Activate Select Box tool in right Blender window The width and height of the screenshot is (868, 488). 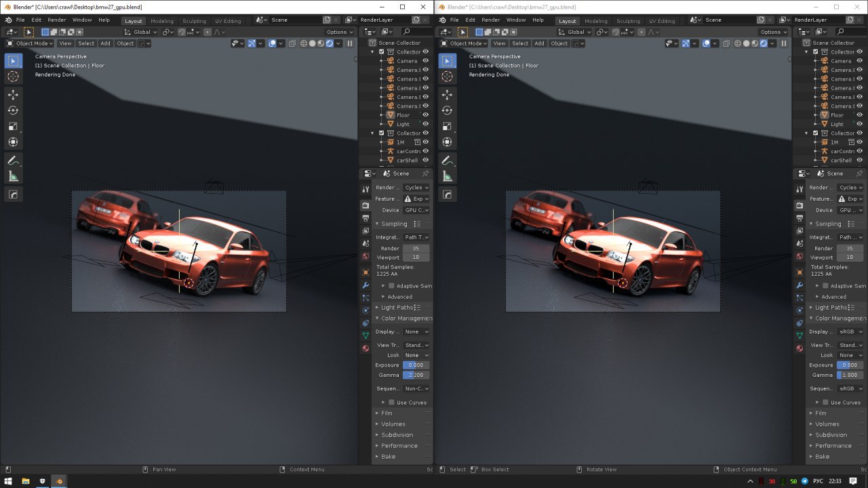click(x=447, y=61)
